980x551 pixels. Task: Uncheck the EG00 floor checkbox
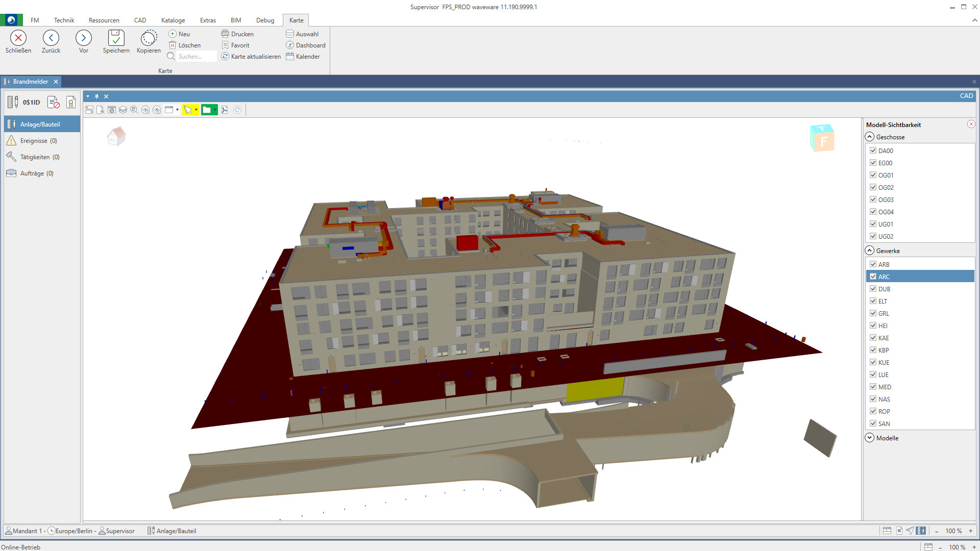(x=873, y=163)
